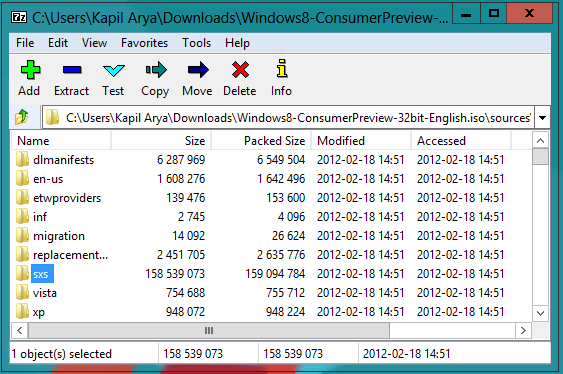
Task: Sort by the Modified column header
Action: (x=361, y=141)
